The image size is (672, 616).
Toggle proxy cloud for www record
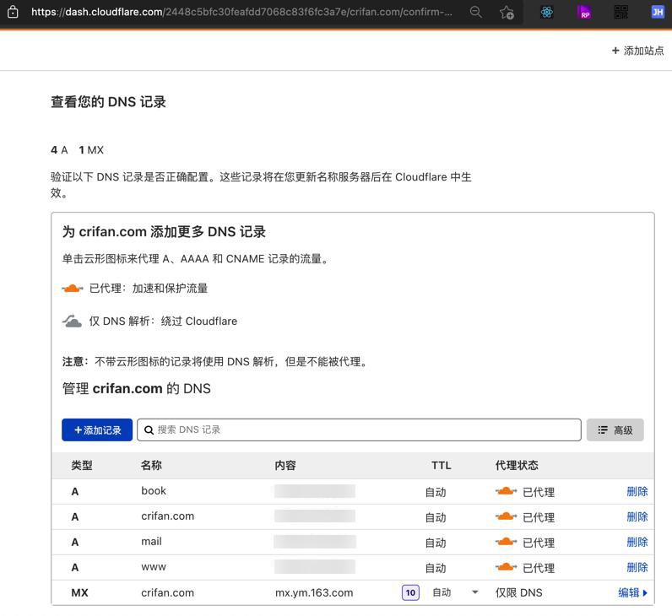tap(507, 567)
